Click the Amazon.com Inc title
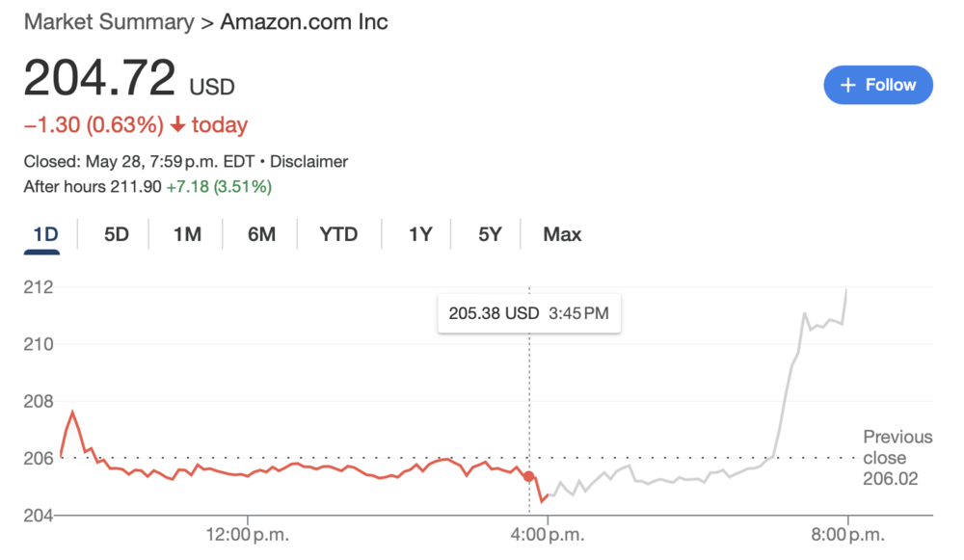Screen dimensions: 964x560 (x=305, y=22)
